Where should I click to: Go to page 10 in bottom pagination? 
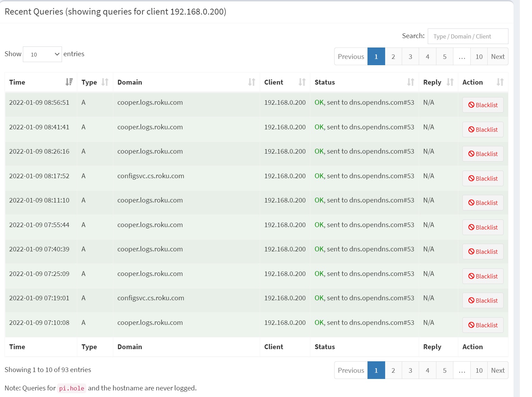479,370
